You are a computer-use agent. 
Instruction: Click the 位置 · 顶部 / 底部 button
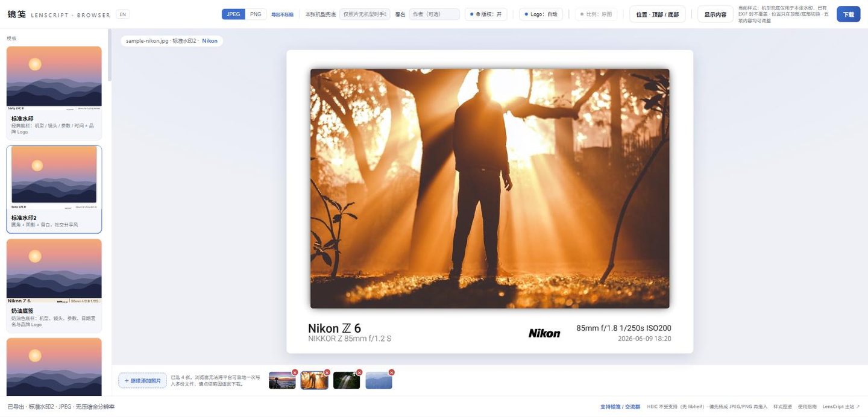click(x=657, y=14)
